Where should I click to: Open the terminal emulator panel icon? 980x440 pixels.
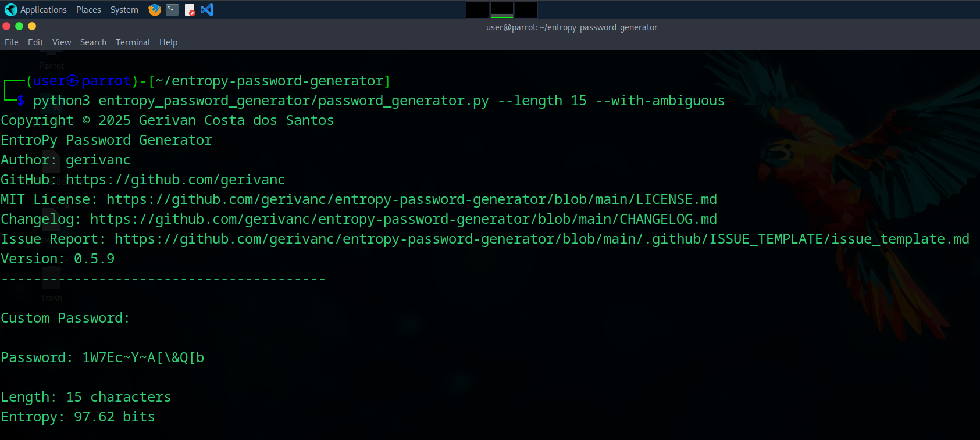[172, 10]
